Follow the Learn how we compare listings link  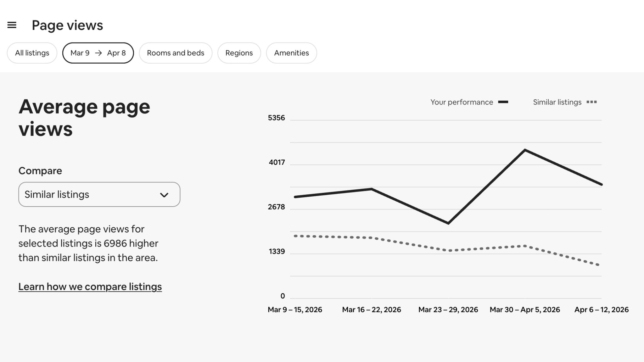pos(90,287)
